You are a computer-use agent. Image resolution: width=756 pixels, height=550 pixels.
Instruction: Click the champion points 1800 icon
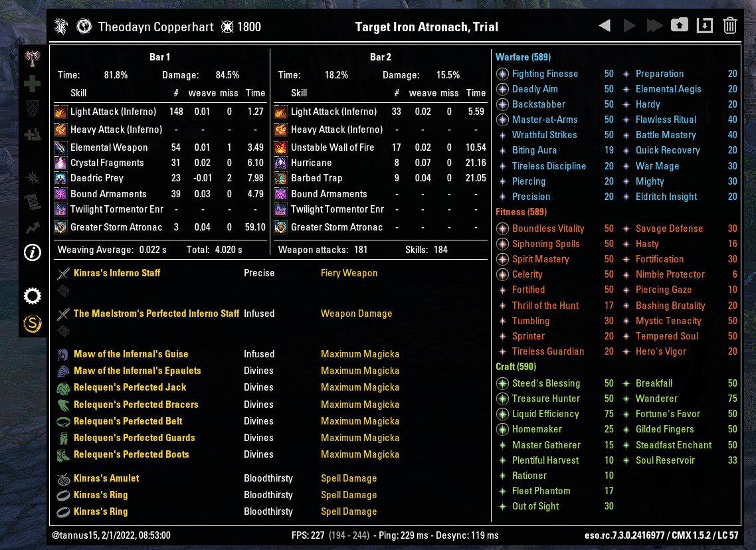pos(227,27)
